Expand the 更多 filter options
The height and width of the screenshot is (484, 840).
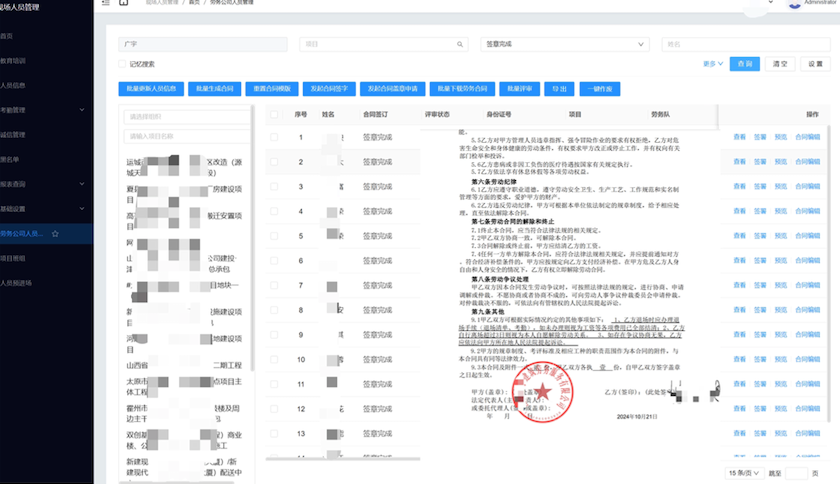click(x=712, y=63)
